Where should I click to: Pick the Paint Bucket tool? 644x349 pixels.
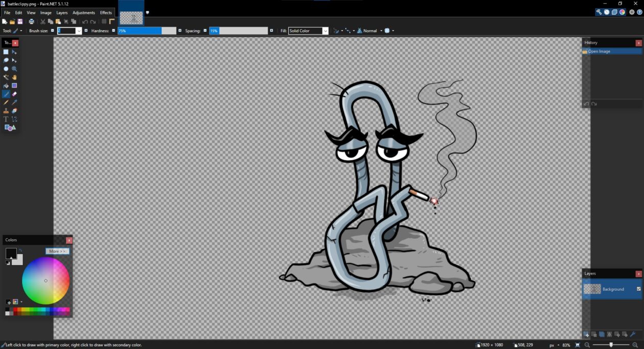6,86
